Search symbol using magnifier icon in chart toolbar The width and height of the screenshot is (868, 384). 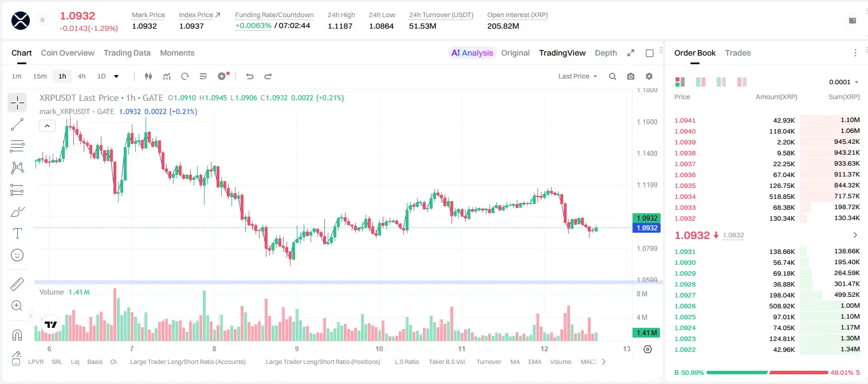click(612, 76)
